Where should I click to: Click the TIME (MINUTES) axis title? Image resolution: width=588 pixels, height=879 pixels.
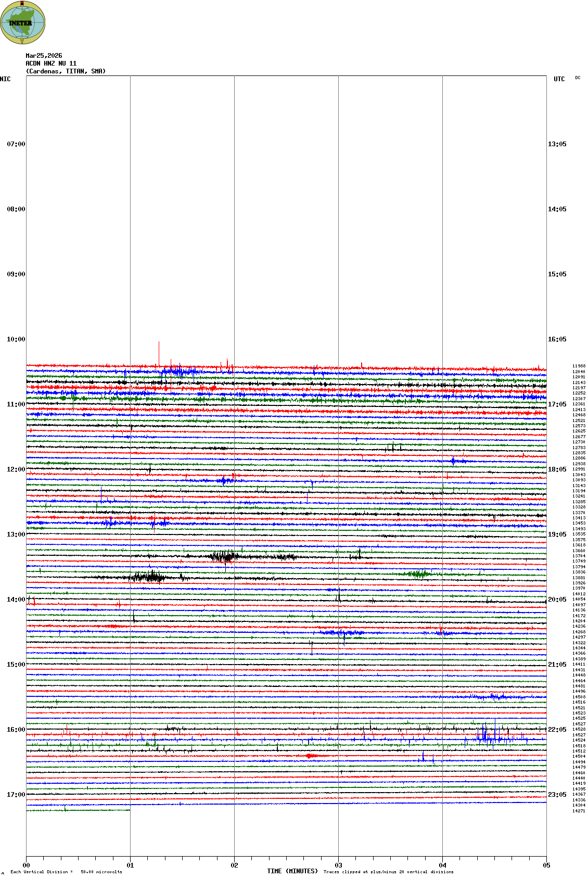[x=292, y=871]
